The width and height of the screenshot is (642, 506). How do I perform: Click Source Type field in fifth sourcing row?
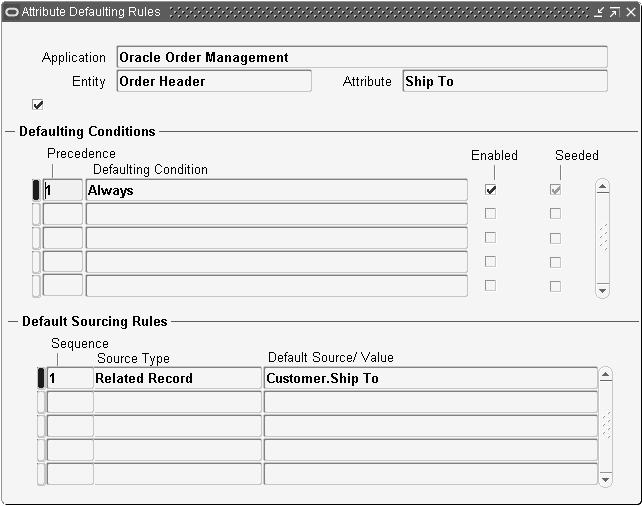click(x=177, y=474)
